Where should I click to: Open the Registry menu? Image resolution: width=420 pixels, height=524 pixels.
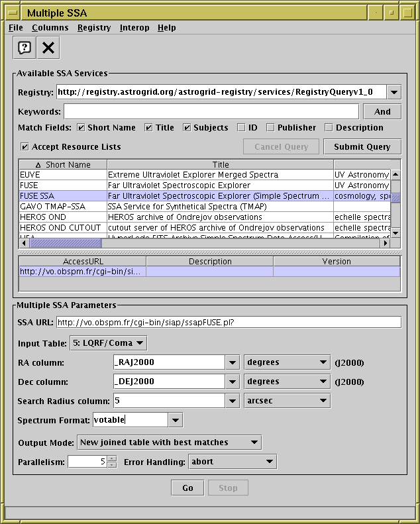pyautogui.click(x=94, y=28)
